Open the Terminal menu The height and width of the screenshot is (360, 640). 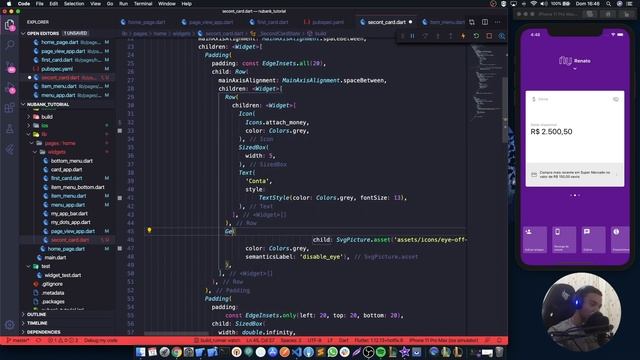click(143, 4)
